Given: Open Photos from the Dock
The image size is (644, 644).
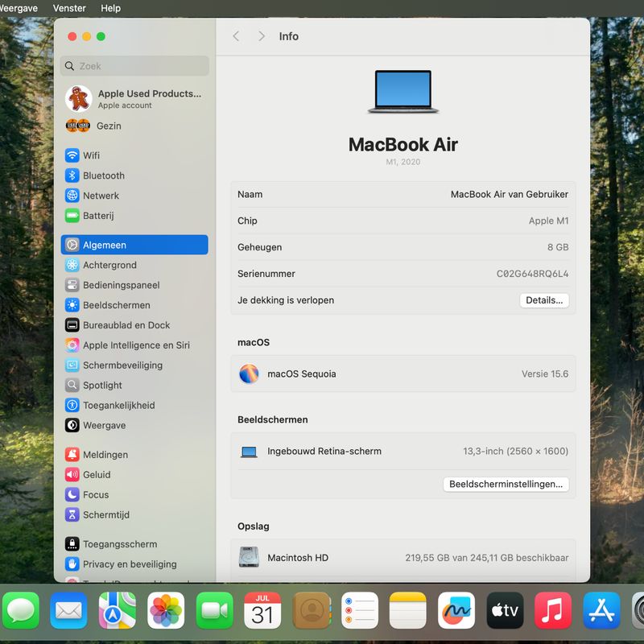Looking at the screenshot, I should (x=166, y=611).
